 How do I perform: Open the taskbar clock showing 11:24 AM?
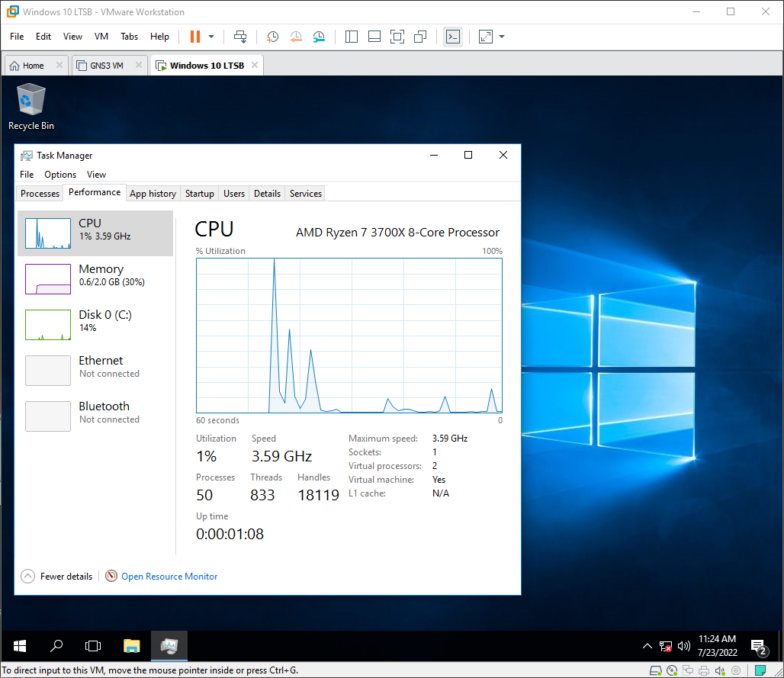click(x=718, y=645)
